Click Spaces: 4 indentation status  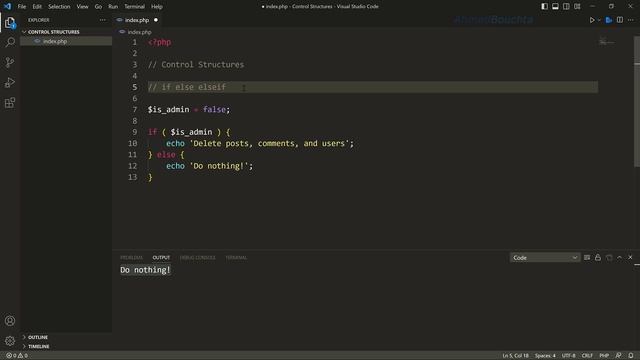[545, 356]
